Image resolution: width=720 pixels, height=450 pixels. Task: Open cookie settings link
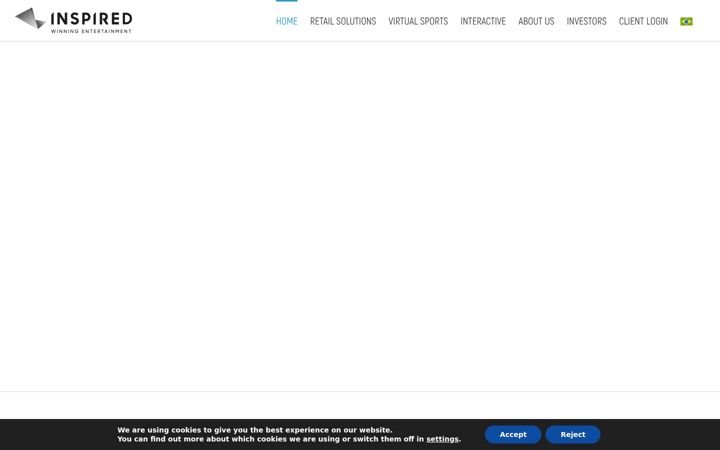[x=442, y=439]
